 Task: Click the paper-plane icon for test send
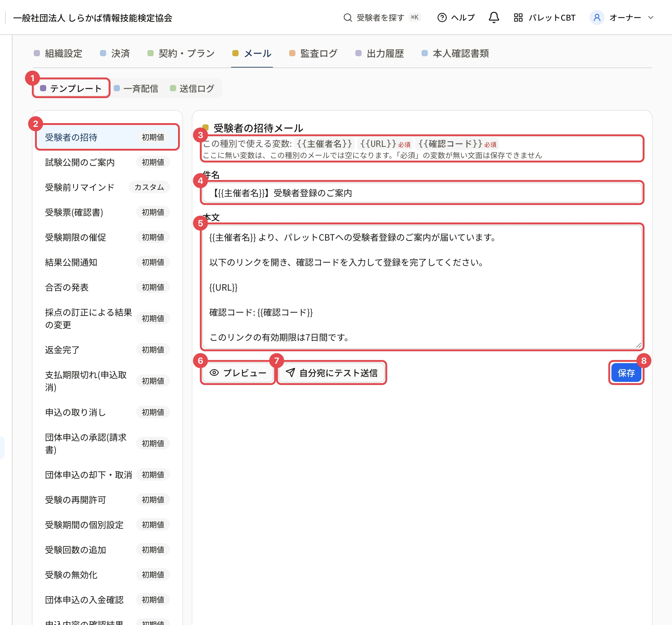point(290,372)
